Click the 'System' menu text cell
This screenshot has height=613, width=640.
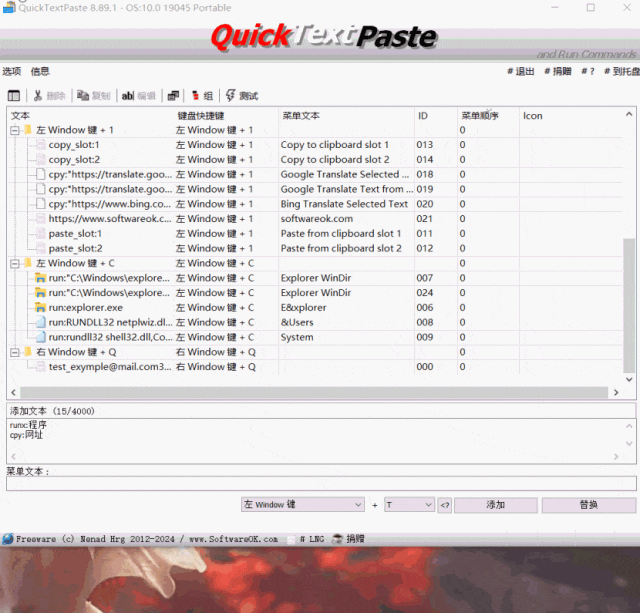coord(297,337)
